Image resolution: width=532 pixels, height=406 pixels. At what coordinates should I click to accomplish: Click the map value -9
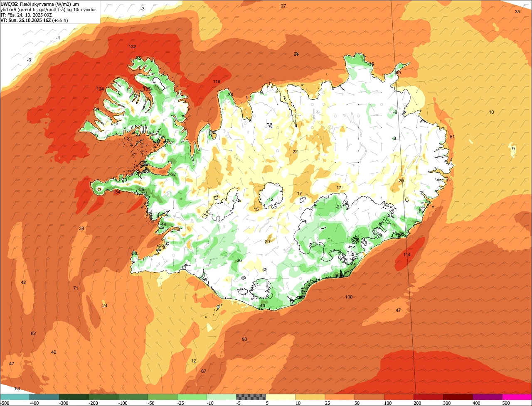[395, 113]
